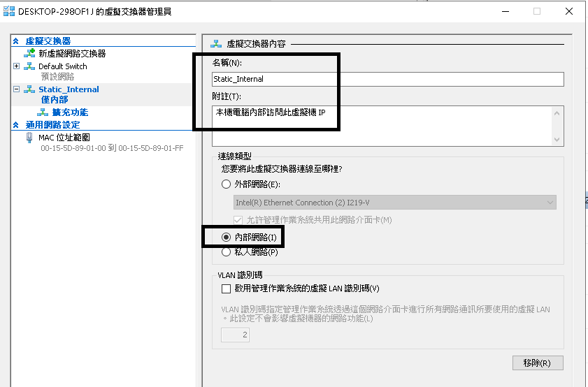Open the Intel Ethernet Connection adapter dropdown
This screenshot has width=588, height=387.
550,203
